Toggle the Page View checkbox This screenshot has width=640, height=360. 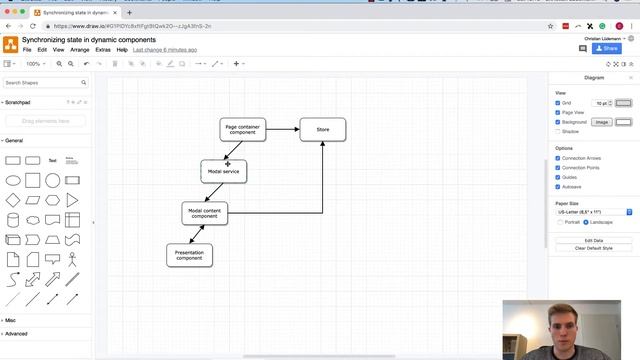click(x=558, y=112)
